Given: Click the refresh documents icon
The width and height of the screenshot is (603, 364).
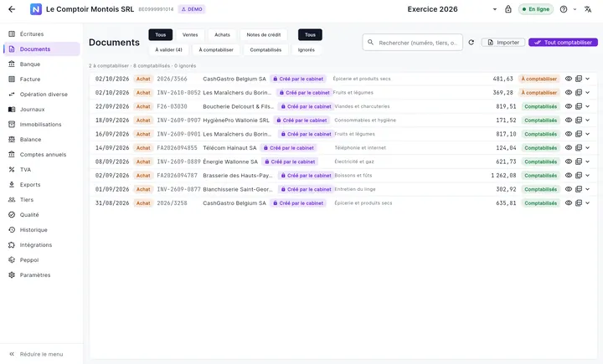Looking at the screenshot, I should 471,43.
